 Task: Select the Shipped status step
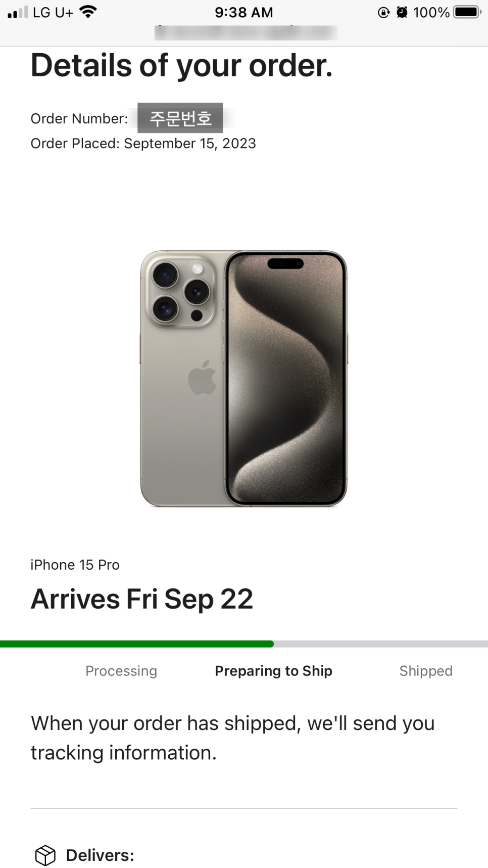426,671
